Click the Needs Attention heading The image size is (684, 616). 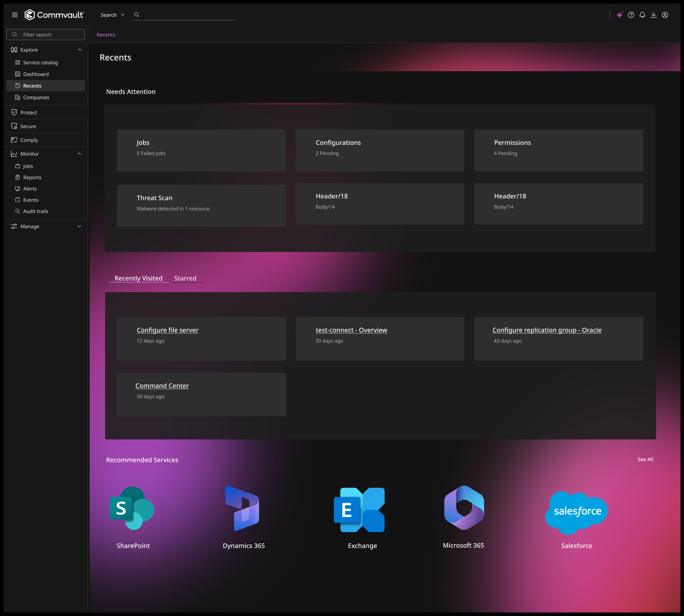131,92
